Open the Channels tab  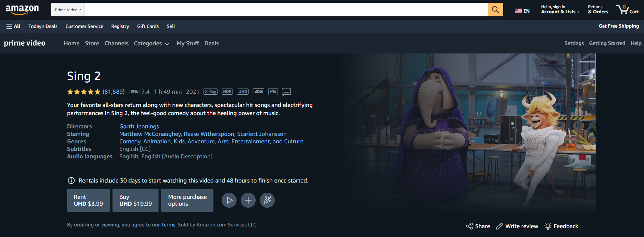(116, 44)
